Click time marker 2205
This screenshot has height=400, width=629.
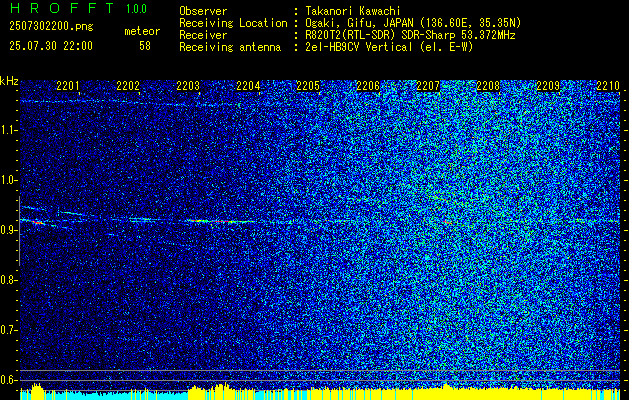[308, 86]
